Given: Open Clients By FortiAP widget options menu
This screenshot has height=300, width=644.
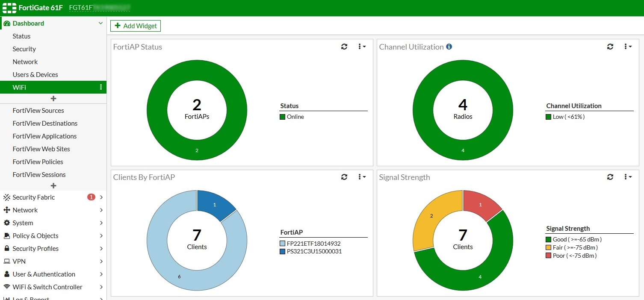Looking at the screenshot, I should click(362, 177).
